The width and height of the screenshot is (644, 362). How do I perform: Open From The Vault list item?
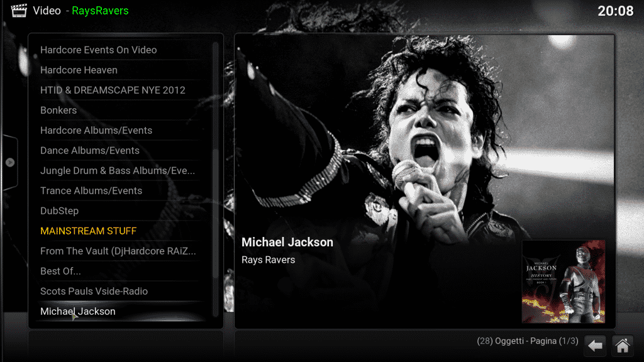point(121,251)
